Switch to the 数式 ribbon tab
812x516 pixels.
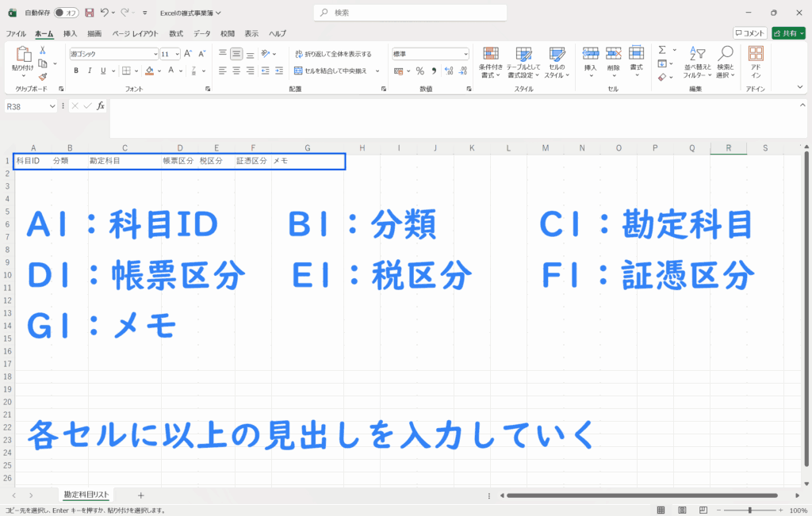click(x=176, y=33)
